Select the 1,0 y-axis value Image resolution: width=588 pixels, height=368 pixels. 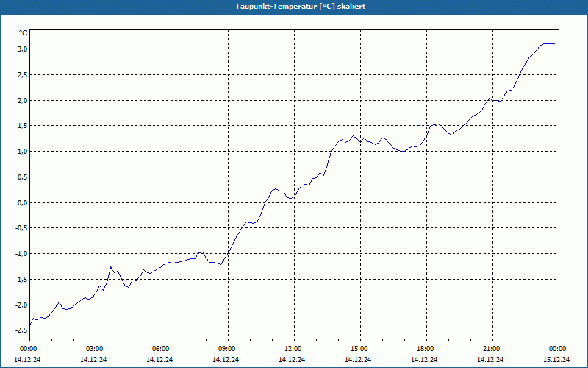point(23,152)
